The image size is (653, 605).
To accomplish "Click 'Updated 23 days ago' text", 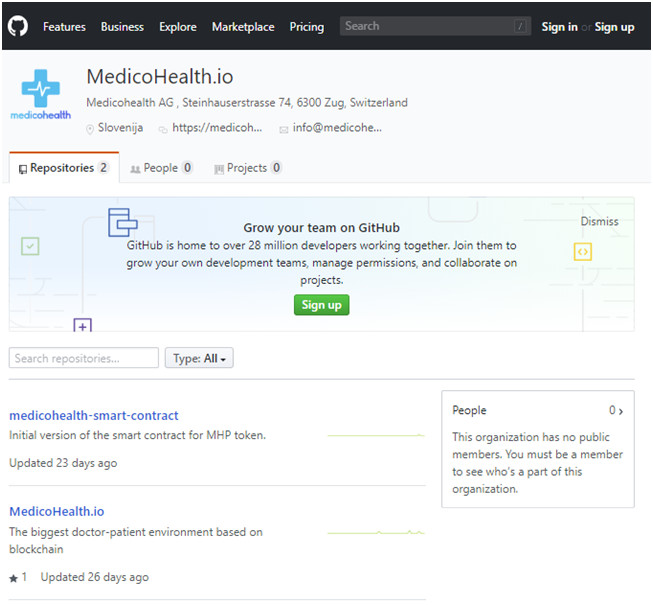I will [x=63, y=463].
